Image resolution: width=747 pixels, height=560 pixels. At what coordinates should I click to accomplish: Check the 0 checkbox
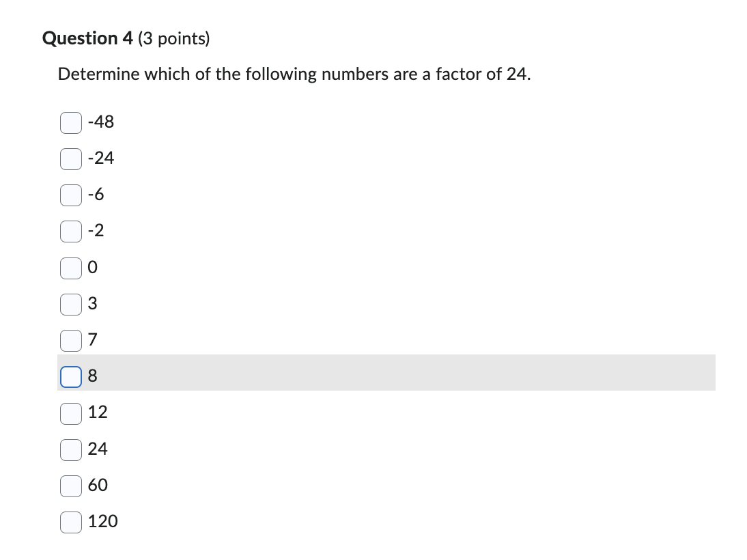(x=71, y=268)
